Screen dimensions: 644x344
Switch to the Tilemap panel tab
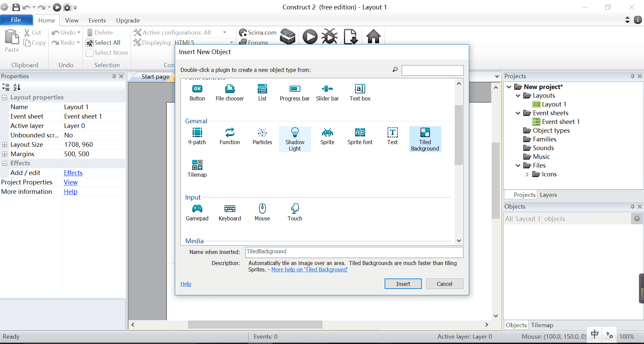pos(542,325)
